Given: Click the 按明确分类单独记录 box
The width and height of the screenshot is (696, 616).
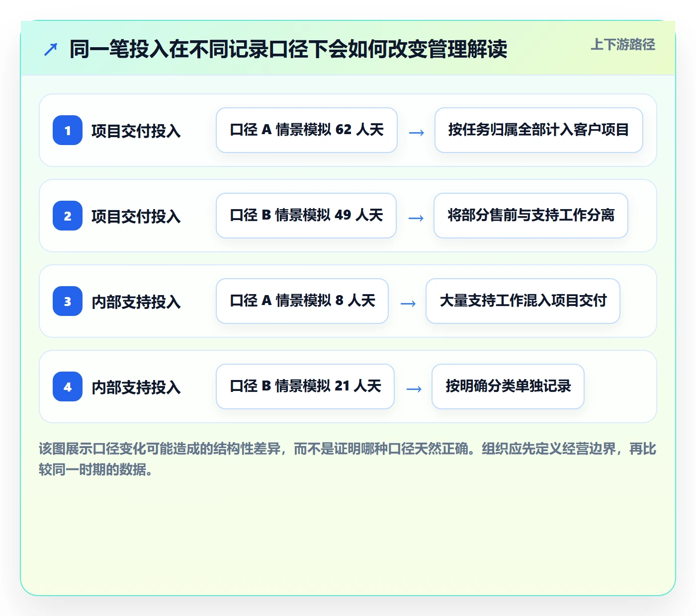Looking at the screenshot, I should pos(508,386).
